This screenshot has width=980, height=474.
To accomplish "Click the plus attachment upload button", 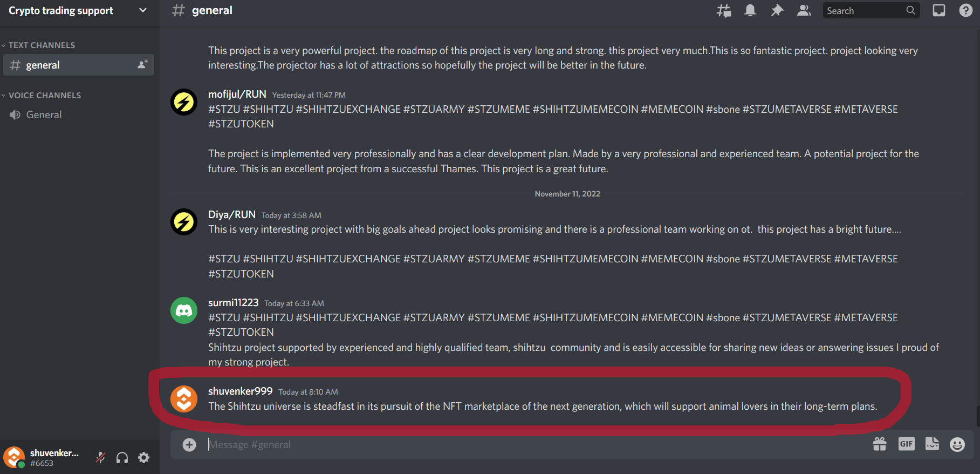I will coord(189,445).
